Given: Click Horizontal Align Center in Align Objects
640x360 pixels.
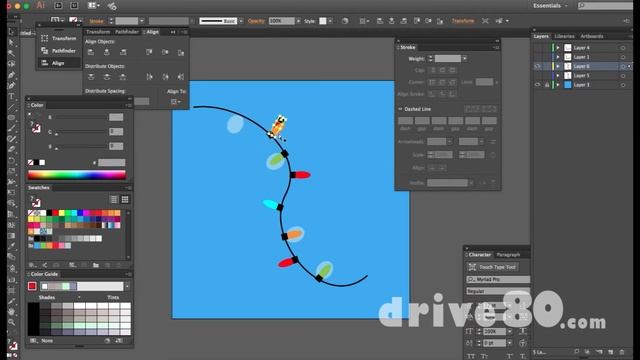Looking at the screenshot, I should pyautogui.click(x=107, y=52).
